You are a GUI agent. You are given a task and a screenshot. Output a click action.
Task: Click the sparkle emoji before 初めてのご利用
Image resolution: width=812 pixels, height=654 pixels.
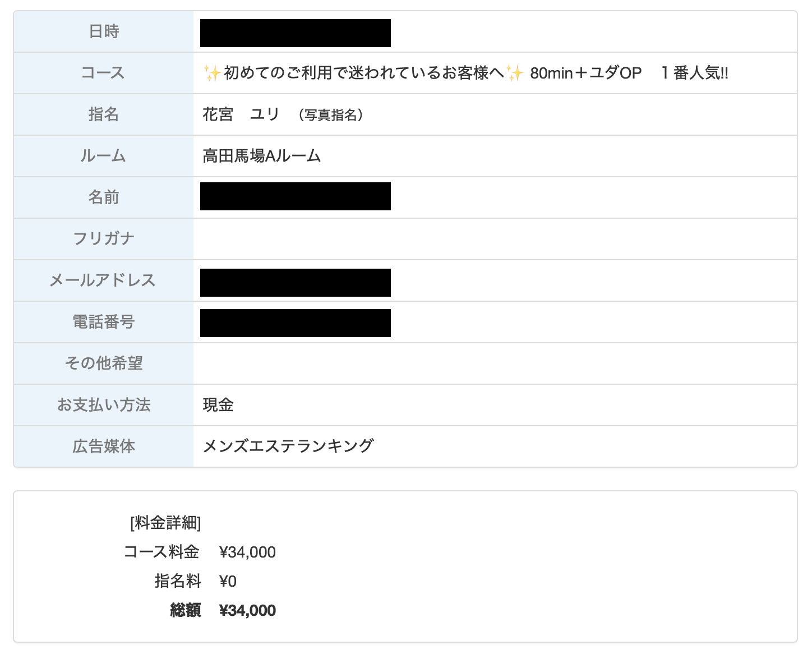tap(212, 73)
